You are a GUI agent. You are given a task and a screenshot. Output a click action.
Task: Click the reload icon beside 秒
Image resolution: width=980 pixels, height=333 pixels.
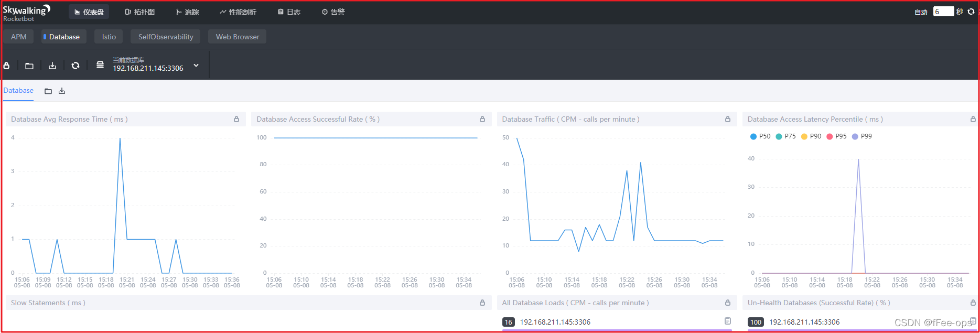pyautogui.click(x=971, y=12)
